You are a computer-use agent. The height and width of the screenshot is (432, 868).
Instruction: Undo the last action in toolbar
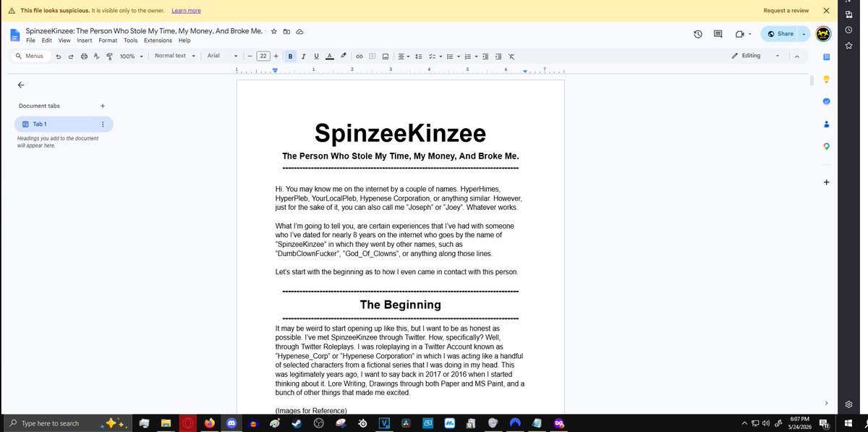point(59,56)
